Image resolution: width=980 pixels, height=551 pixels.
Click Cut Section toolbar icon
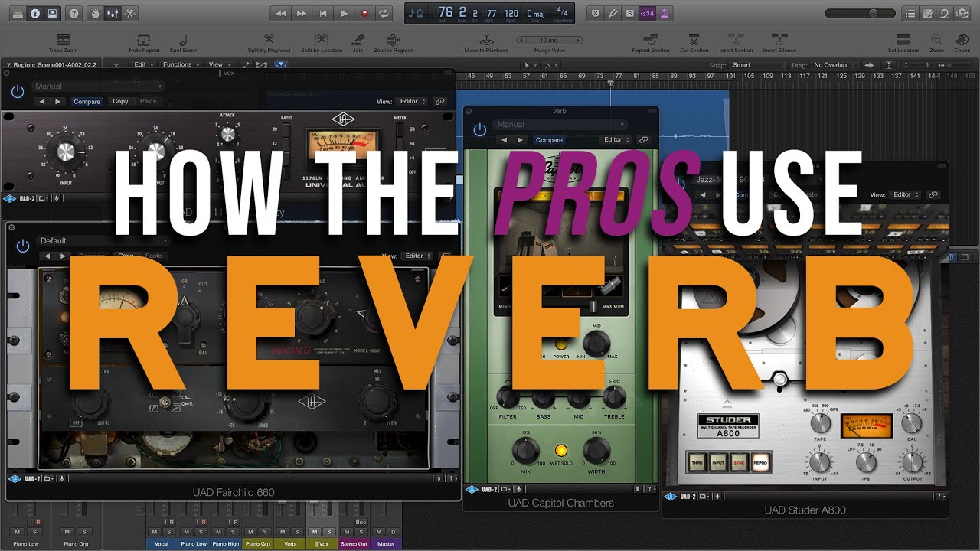(694, 39)
